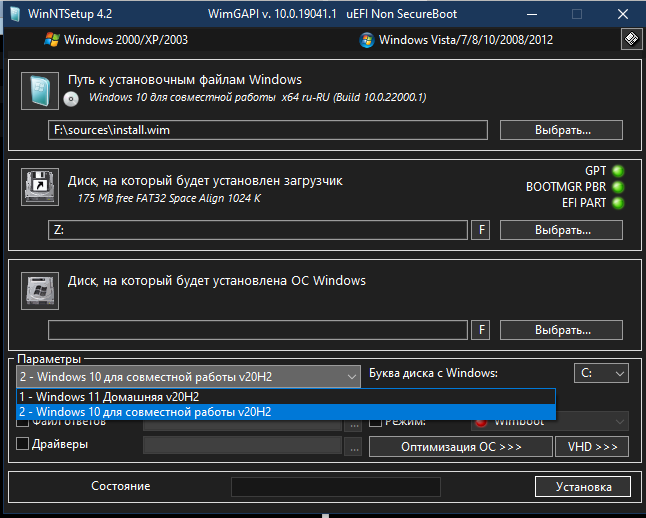Start installation with Установка button
Screen dimensions: 646x518
coord(583,487)
